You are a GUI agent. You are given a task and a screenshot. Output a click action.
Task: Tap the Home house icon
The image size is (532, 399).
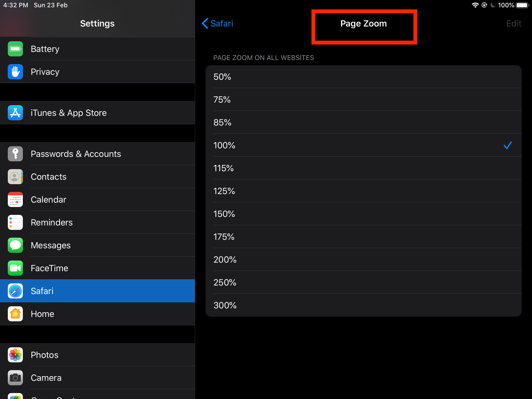[x=15, y=314]
